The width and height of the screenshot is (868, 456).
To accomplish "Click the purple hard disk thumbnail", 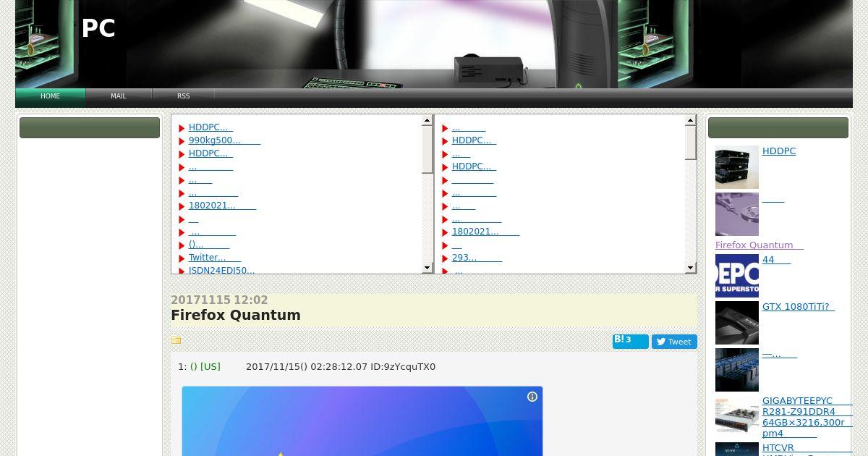I will click(x=737, y=214).
